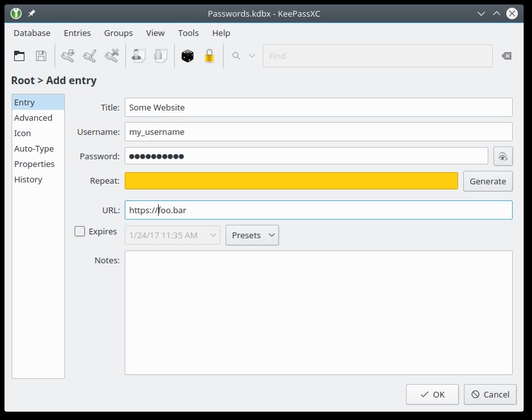Expand the expiry date combo box
The width and height of the screenshot is (532, 420).
pyautogui.click(x=213, y=235)
